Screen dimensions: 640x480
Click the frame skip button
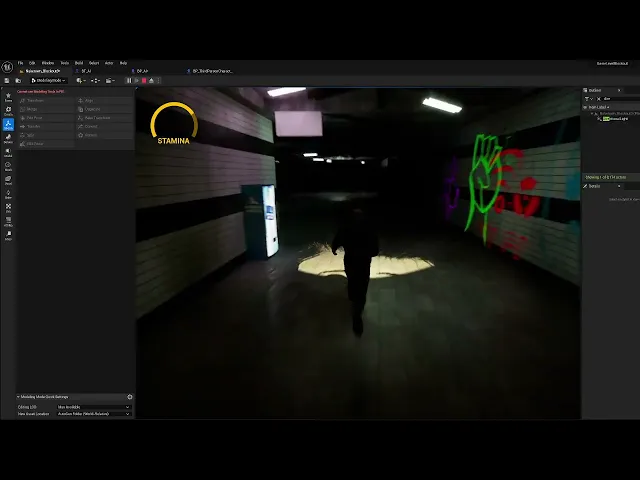137,81
